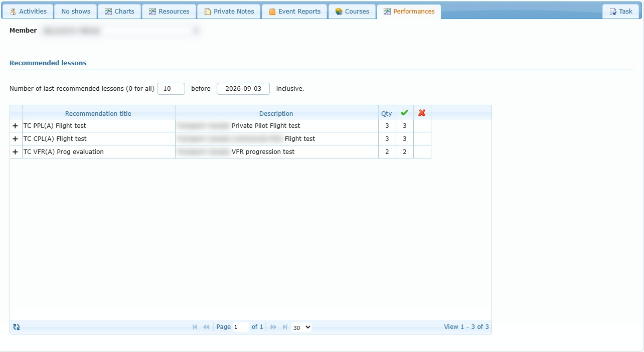Screen dimensions: 644x352
Task: Select the TC PPL(A) Flight test title
Action: pyautogui.click(x=55, y=126)
